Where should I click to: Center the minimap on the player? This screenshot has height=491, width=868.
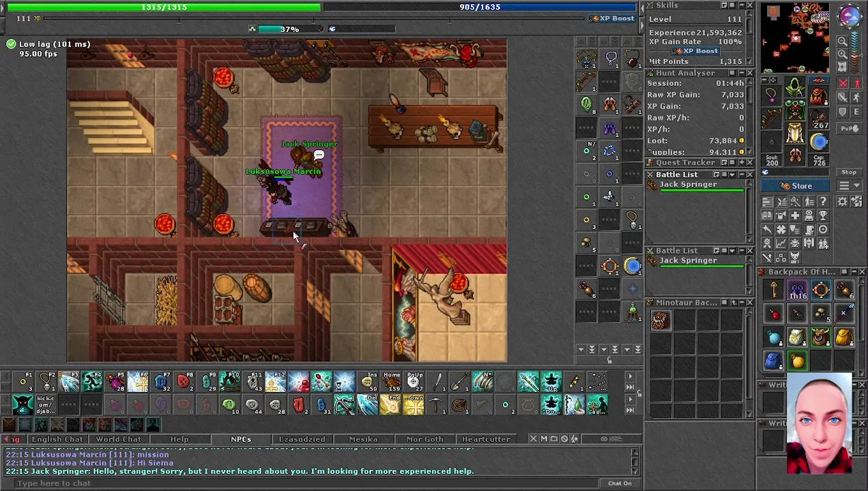[843, 67]
